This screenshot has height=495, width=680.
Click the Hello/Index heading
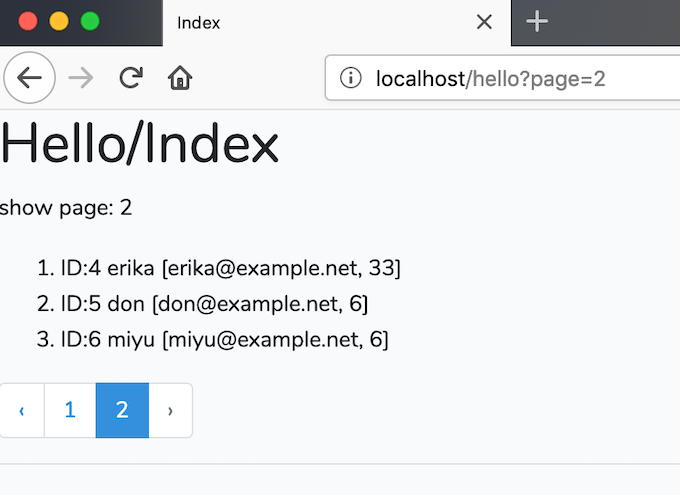pyautogui.click(x=139, y=144)
